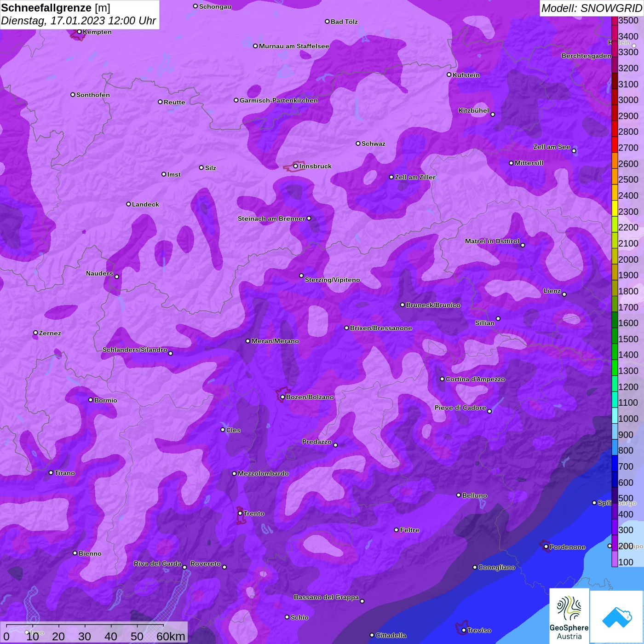Click the Trento city label
This screenshot has width=644, height=644.
pyautogui.click(x=254, y=513)
